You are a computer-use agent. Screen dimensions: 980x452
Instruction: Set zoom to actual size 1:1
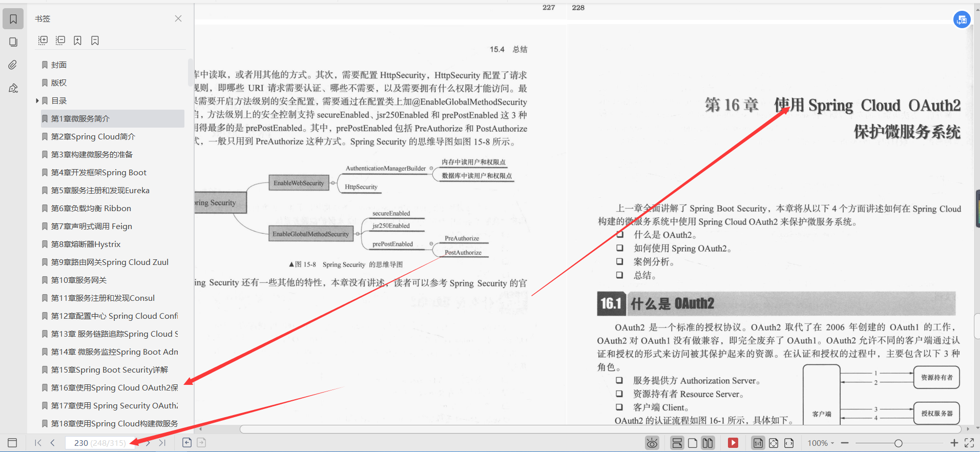[758, 443]
